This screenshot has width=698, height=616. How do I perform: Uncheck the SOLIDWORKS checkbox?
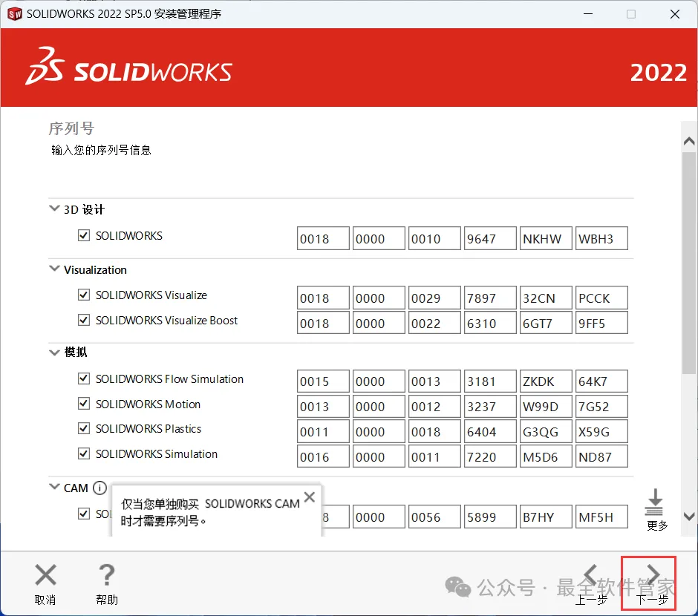(84, 235)
